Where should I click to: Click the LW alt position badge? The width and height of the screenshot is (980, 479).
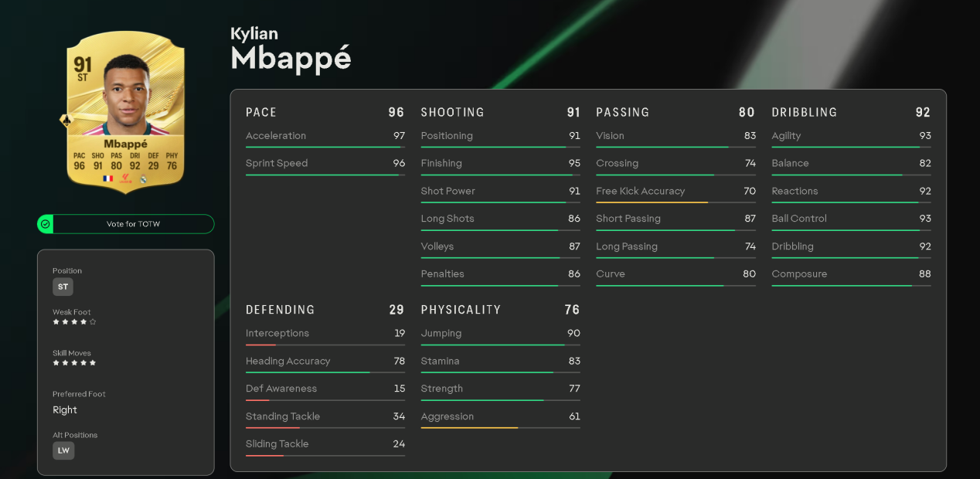pos(63,450)
